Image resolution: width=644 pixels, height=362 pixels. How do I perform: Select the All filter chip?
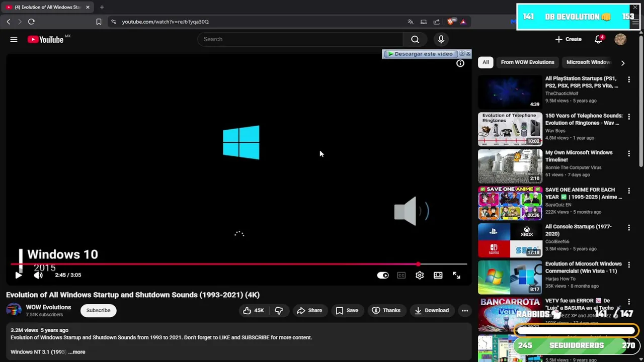[x=486, y=62]
